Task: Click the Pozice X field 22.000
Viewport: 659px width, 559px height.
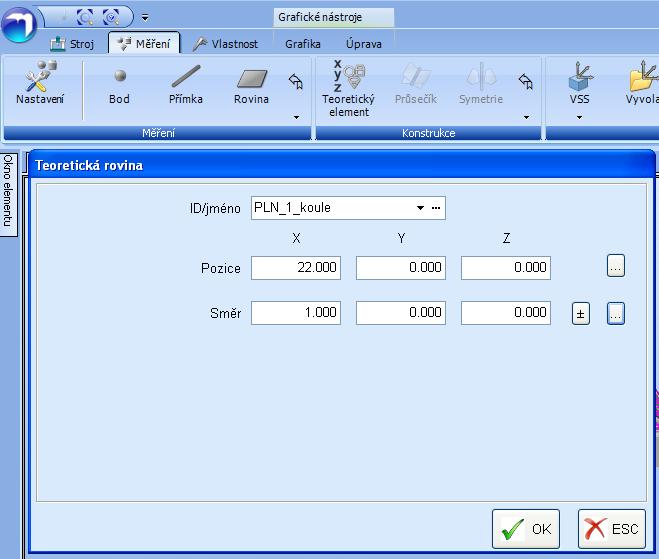Action: click(296, 267)
